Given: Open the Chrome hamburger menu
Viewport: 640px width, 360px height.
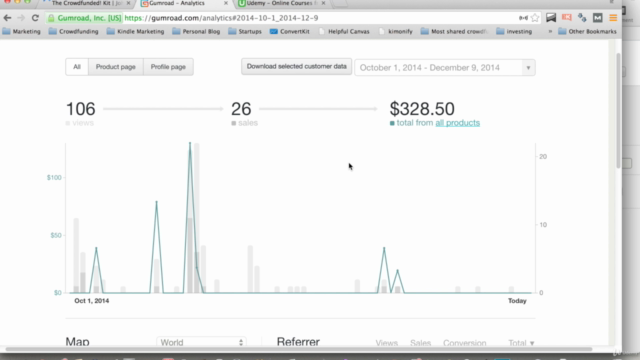Looking at the screenshot, I should click(613, 18).
